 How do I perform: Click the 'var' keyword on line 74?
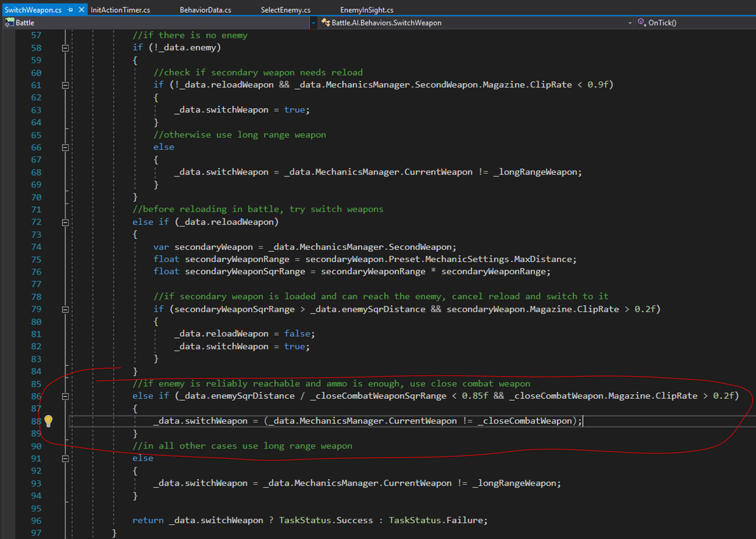coord(161,247)
